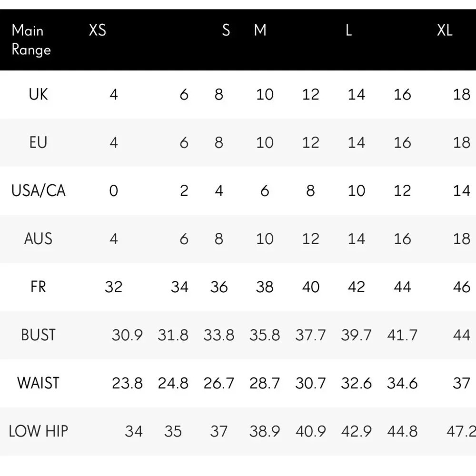476x476 pixels.
Task: Select the FR size 46 cell
Action: (x=461, y=287)
